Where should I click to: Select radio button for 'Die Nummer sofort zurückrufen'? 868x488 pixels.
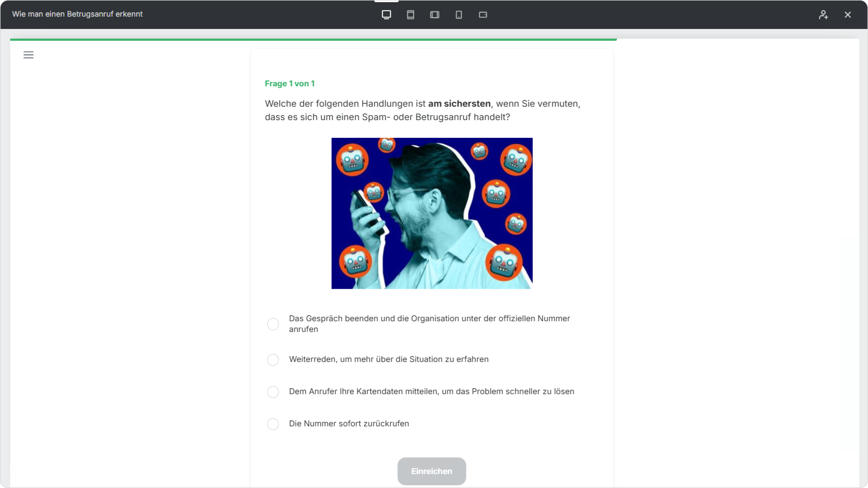pyautogui.click(x=273, y=424)
